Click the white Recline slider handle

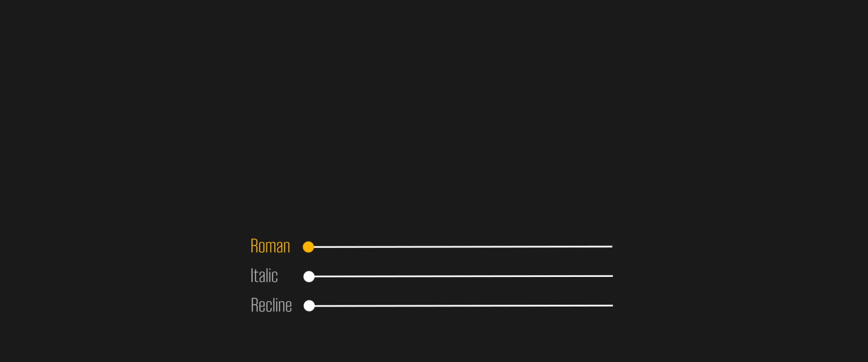[x=309, y=306]
